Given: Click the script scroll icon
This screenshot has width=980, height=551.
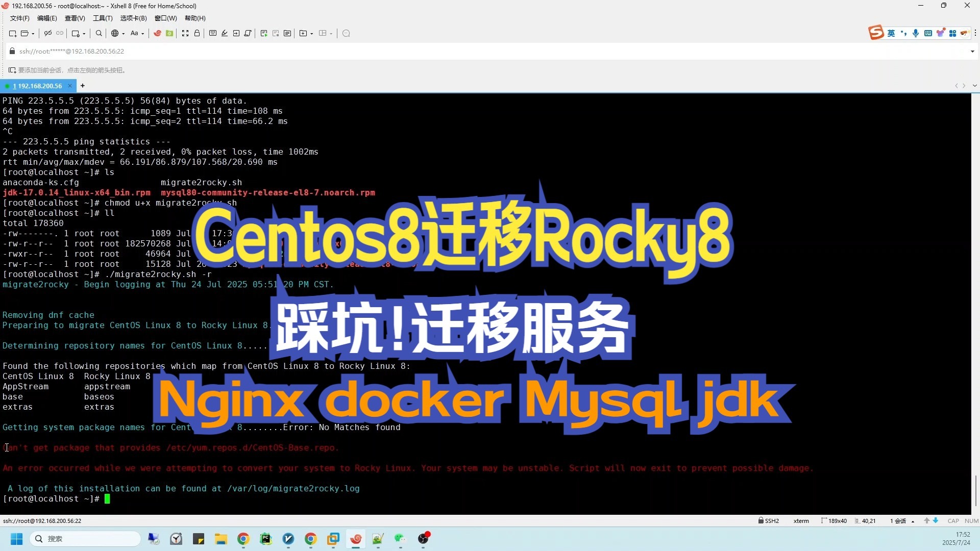Looking at the screenshot, I should pos(248,34).
